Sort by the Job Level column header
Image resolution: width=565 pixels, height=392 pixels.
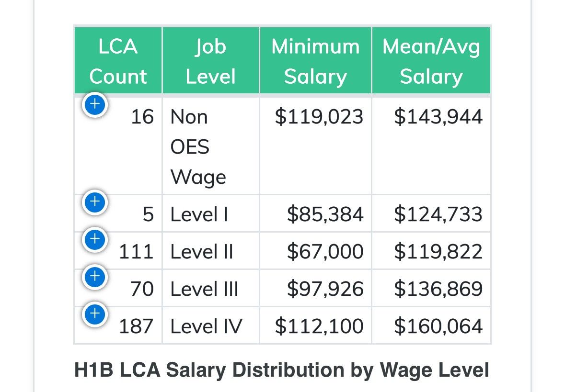point(211,60)
